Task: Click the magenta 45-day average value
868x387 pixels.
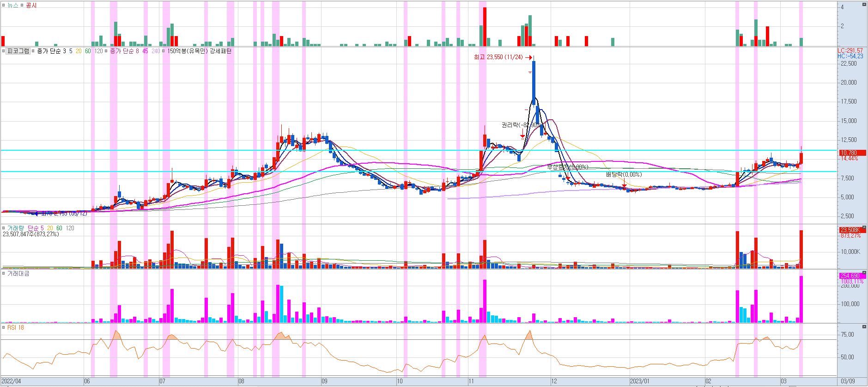Action: (x=145, y=51)
